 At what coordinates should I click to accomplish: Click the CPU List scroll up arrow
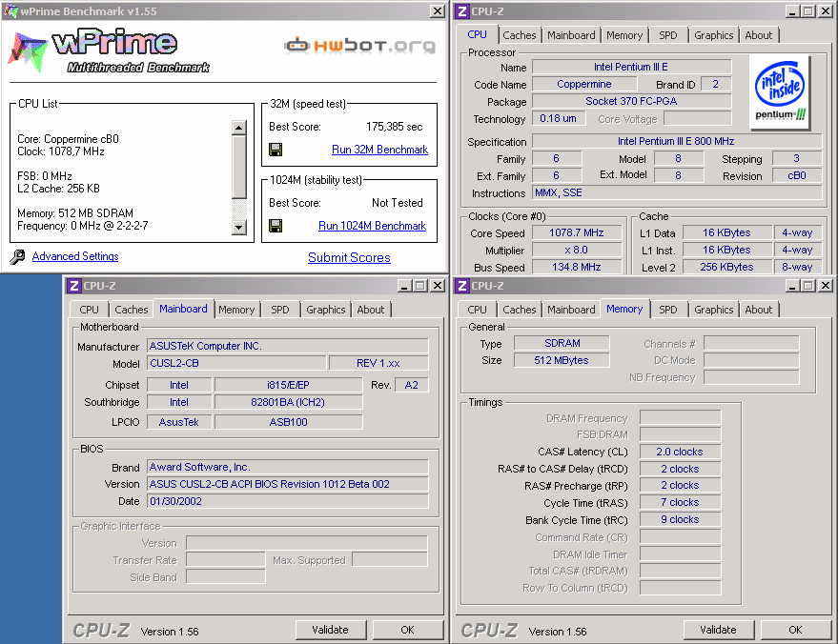click(239, 128)
